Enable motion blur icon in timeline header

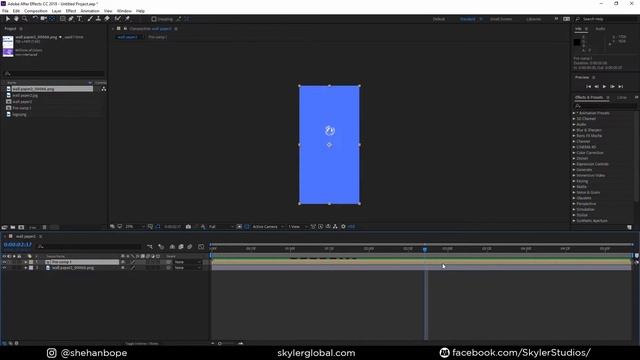click(190, 247)
